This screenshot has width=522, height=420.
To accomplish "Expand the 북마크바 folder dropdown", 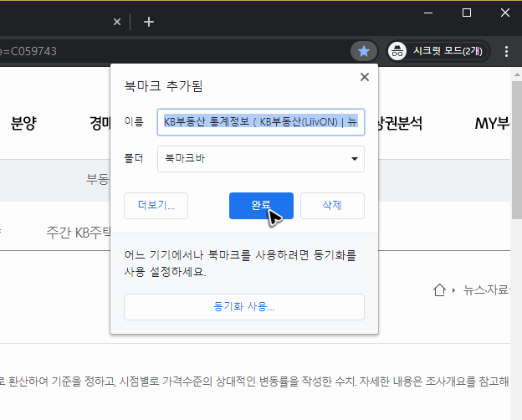I will pyautogui.click(x=261, y=159).
